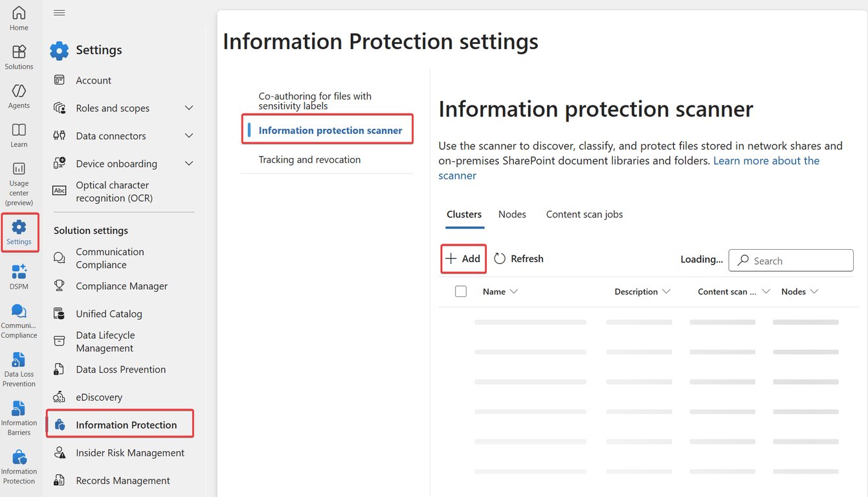Expand the Device onboarding section
Image resolution: width=868 pixels, height=497 pixels.
point(188,164)
